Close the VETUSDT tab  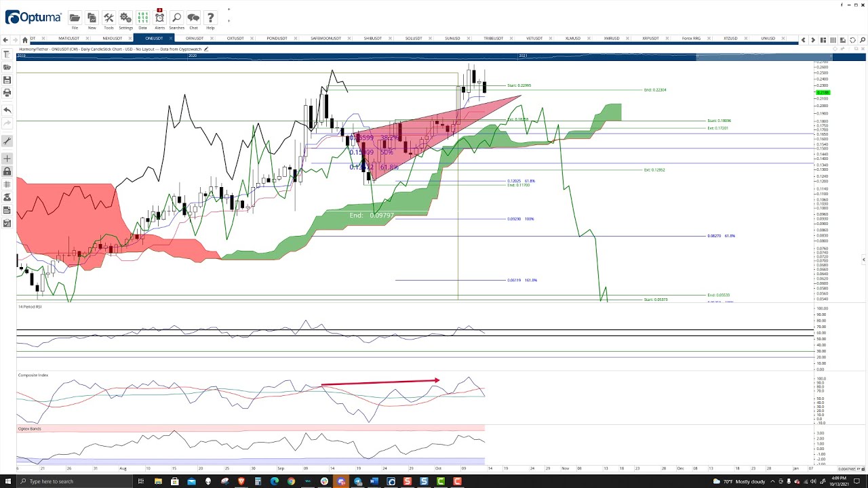point(550,39)
